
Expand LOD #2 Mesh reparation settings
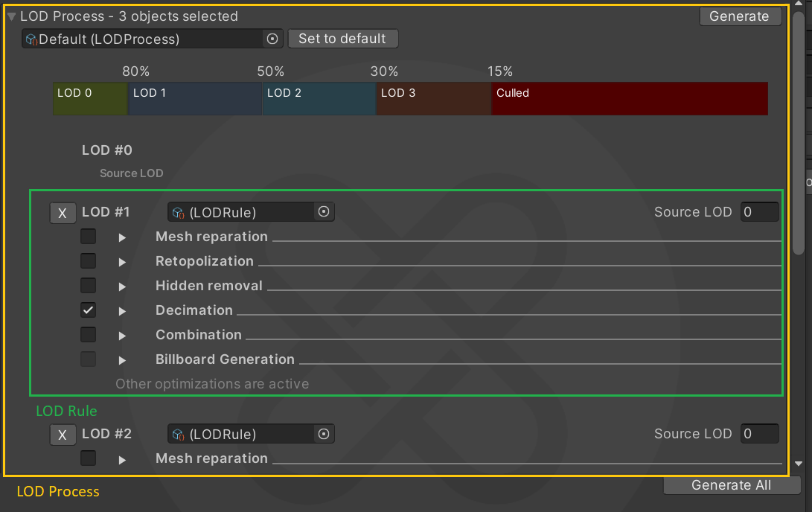click(122, 460)
